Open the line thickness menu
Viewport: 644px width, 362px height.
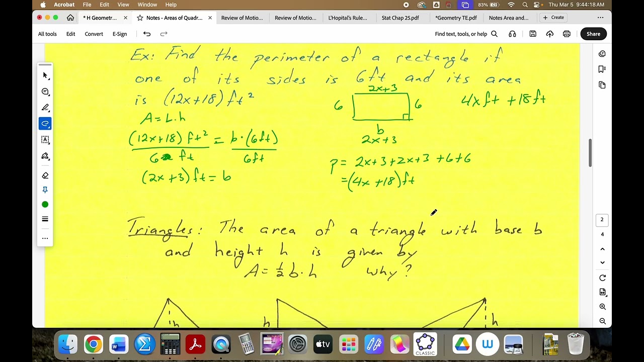coord(45,219)
